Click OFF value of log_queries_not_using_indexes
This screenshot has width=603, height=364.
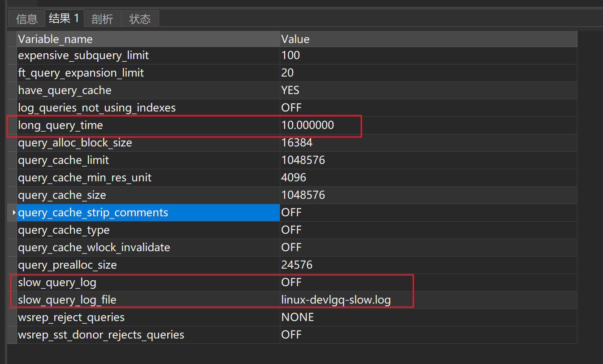click(429, 108)
